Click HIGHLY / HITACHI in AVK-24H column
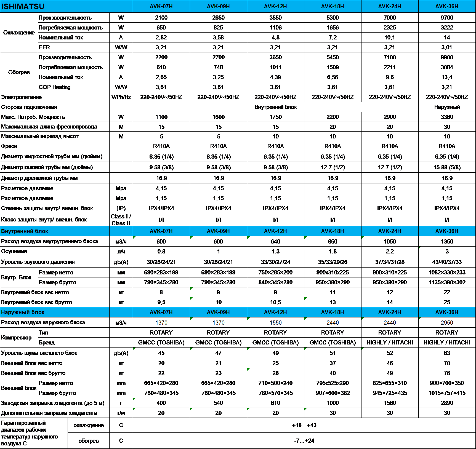The height and width of the screenshot is (449, 476). pos(390,343)
